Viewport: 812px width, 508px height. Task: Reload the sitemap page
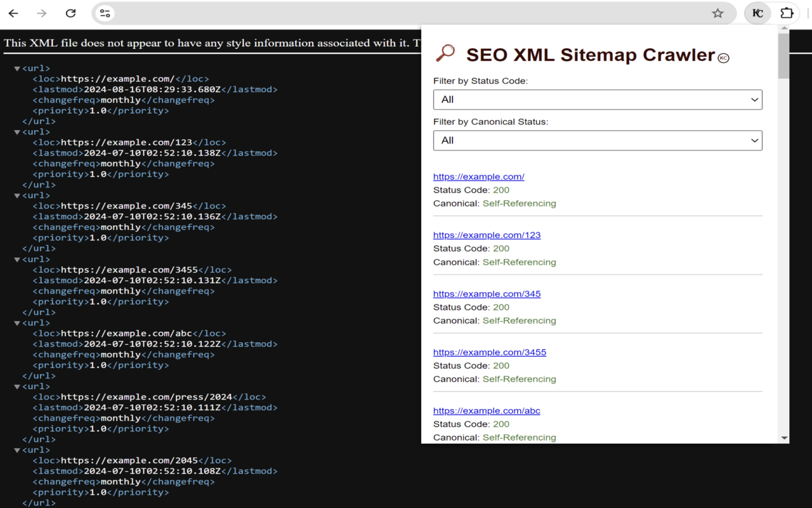coord(70,13)
